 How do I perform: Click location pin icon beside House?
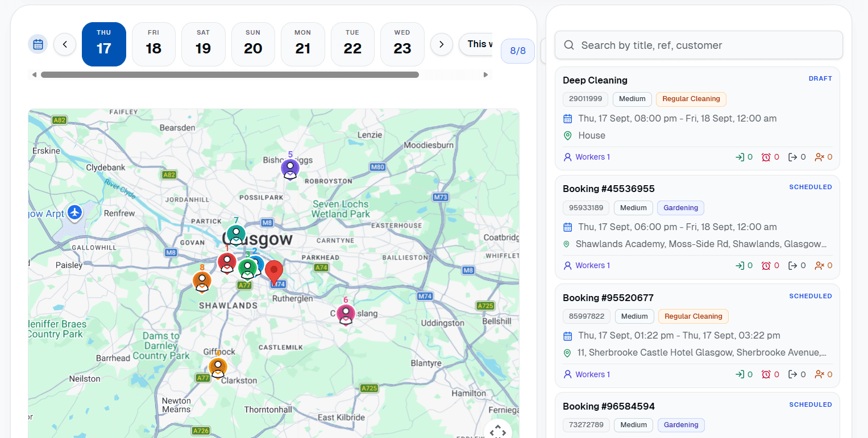[567, 136]
